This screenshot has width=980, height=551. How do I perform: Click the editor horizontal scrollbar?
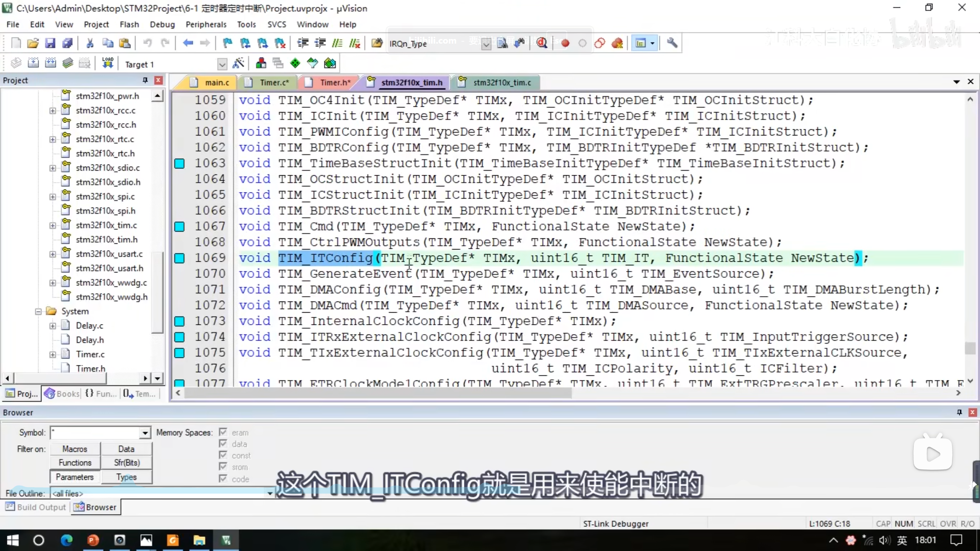click(377, 393)
